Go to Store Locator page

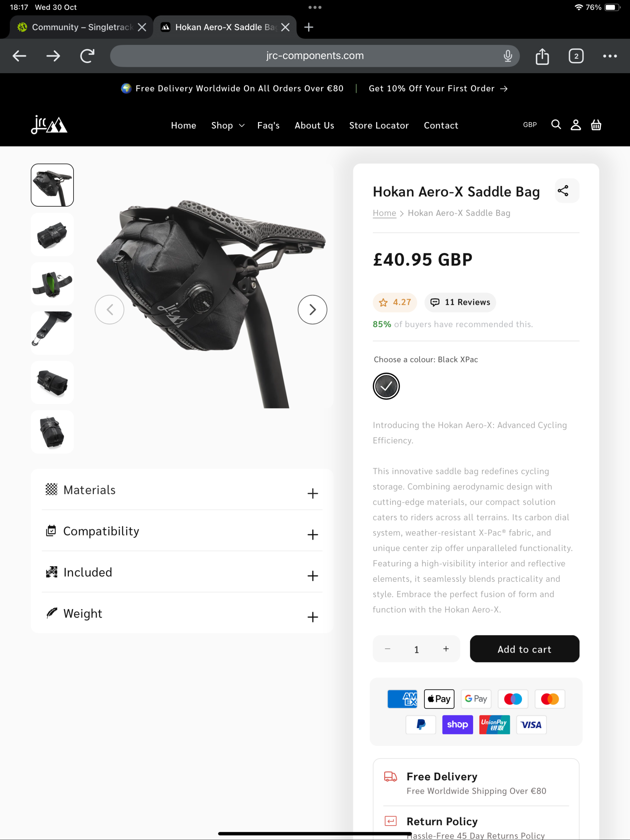click(379, 125)
